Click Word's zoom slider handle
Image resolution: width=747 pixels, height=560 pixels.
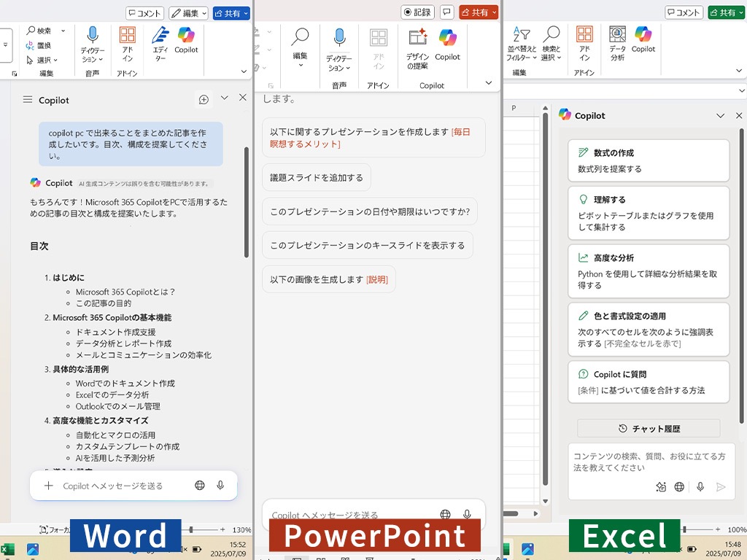[x=191, y=529]
